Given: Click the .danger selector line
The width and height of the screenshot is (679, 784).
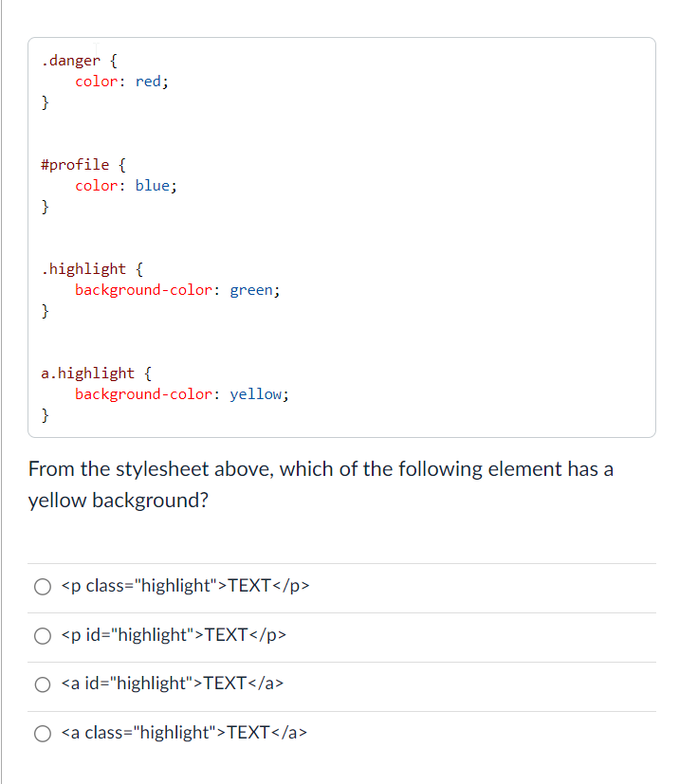Looking at the screenshot, I should coord(80,61).
